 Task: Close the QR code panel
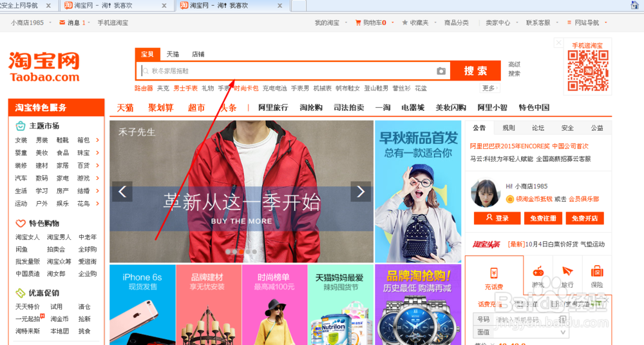(558, 43)
